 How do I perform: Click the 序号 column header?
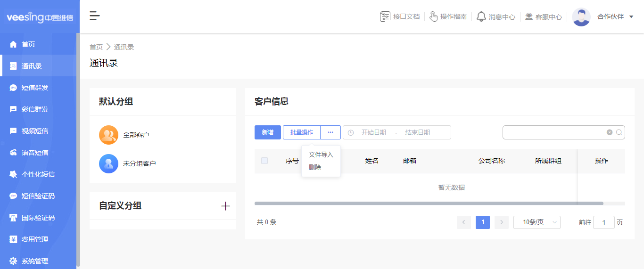[292, 161]
